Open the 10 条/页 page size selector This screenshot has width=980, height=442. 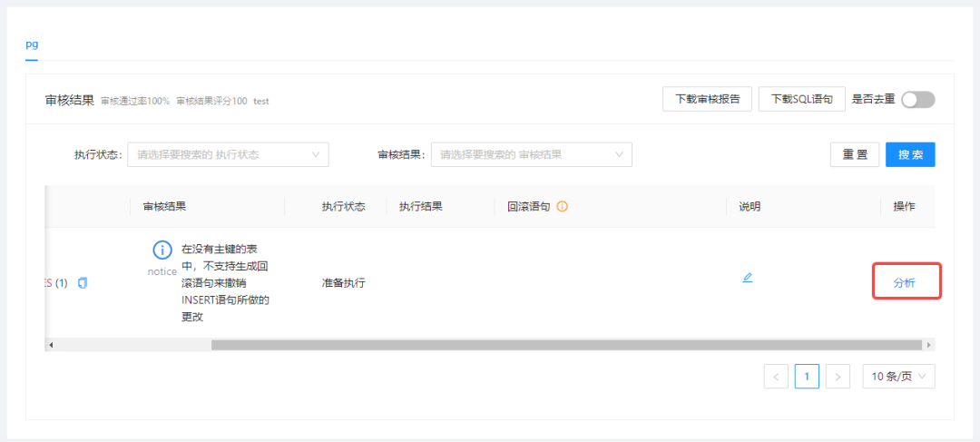(x=898, y=377)
